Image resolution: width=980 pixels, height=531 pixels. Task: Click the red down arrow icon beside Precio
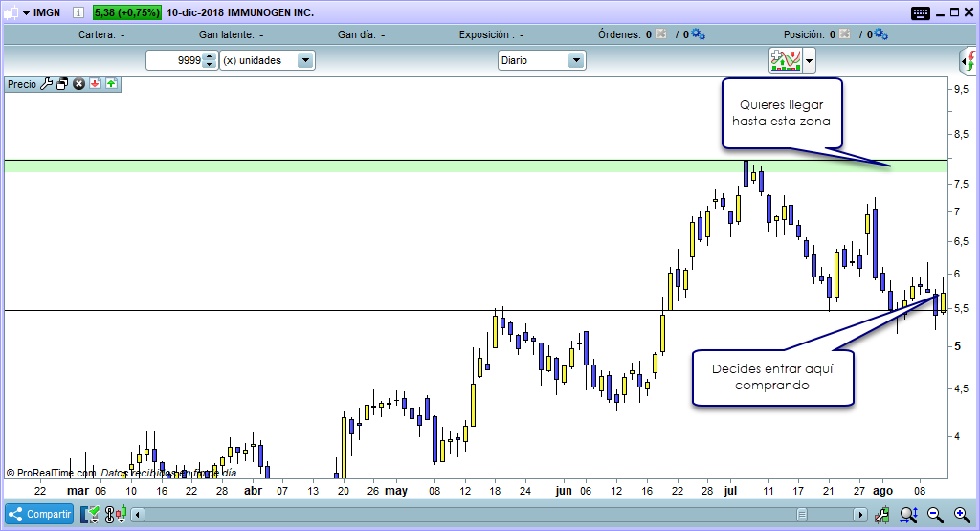tap(95, 84)
